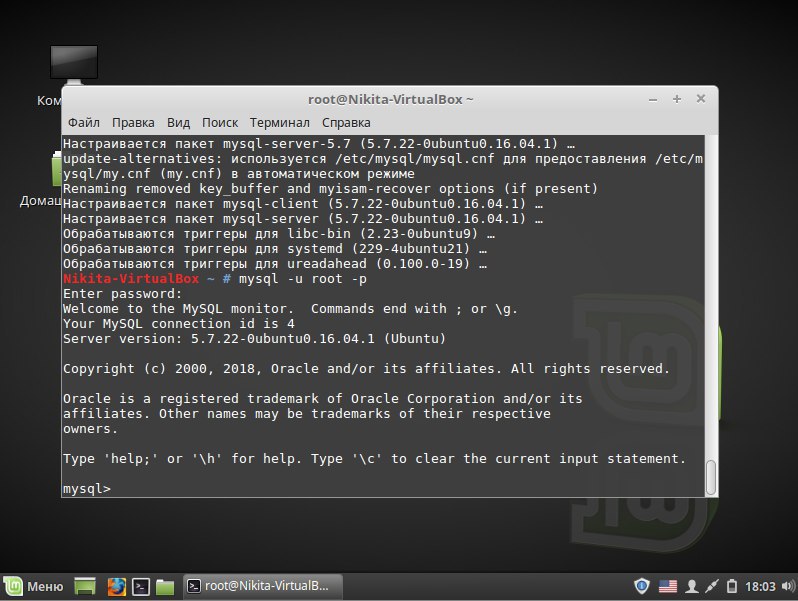Click the update-alternatives output line
The height and width of the screenshot is (601, 798).
coord(383,166)
